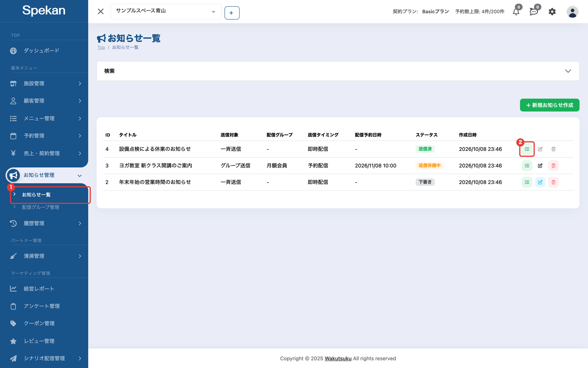Collapse the お知らせ管理 sidebar section
588x368 pixels.
(x=44, y=175)
